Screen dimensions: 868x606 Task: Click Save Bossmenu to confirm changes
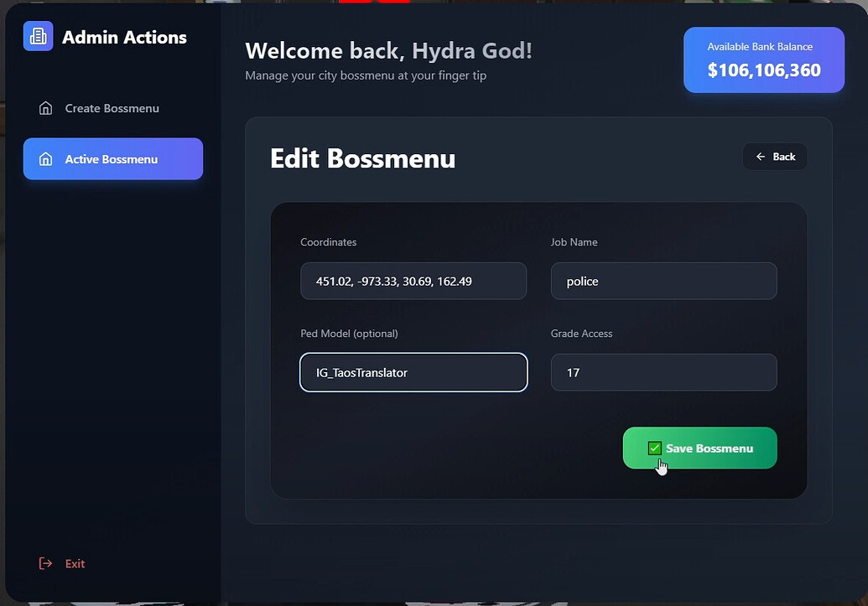(699, 448)
